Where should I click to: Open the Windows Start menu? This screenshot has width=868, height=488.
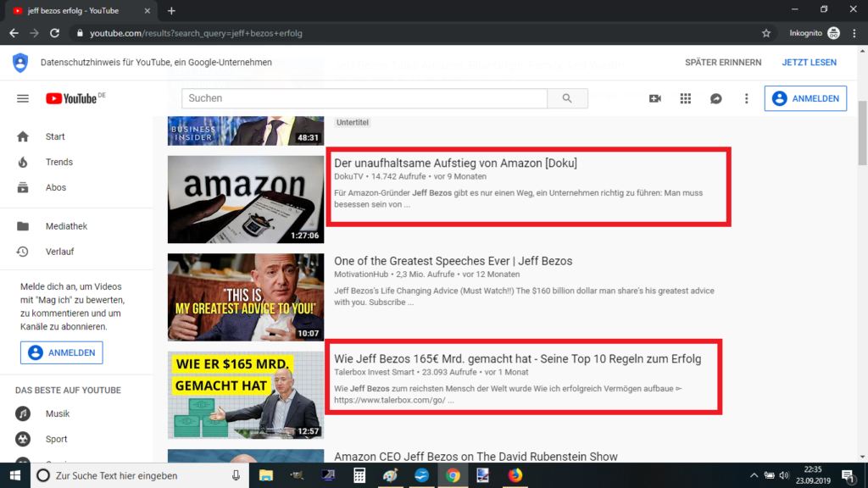point(15,475)
